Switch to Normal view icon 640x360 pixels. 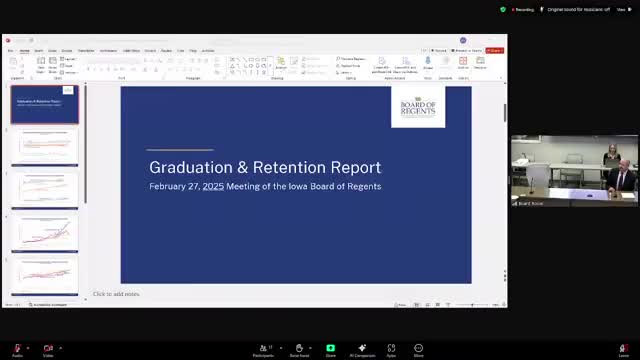pyautogui.click(x=417, y=305)
